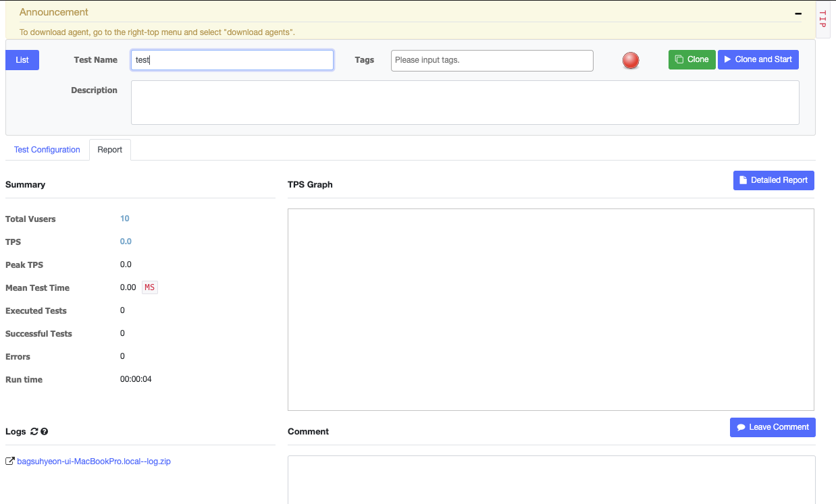Select the Report tab

pyautogui.click(x=110, y=150)
